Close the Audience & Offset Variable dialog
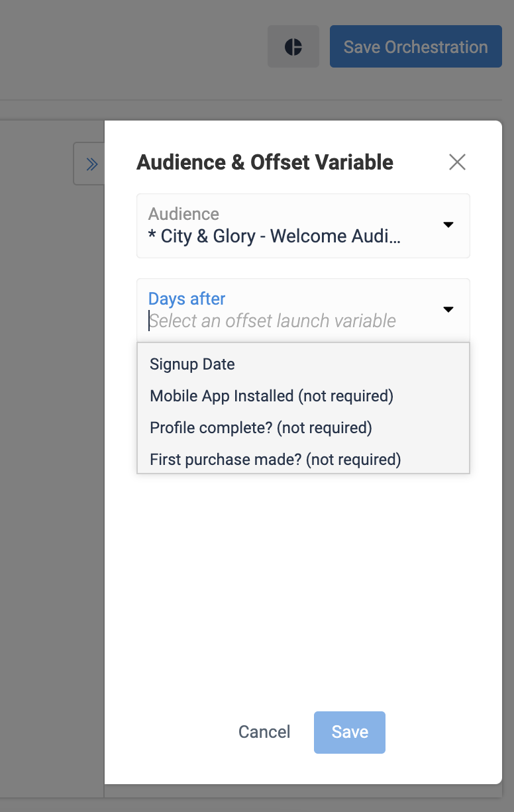The image size is (514, 812). tap(457, 162)
